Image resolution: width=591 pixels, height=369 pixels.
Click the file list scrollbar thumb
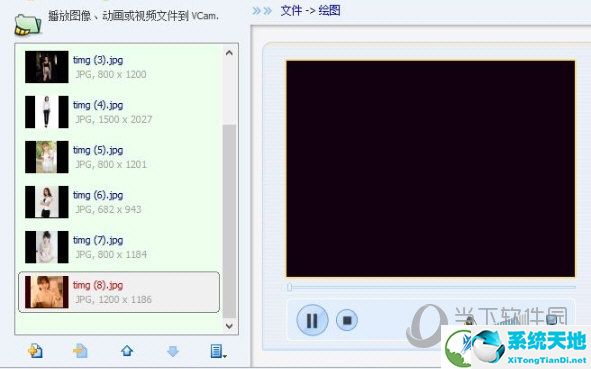pyautogui.click(x=229, y=221)
